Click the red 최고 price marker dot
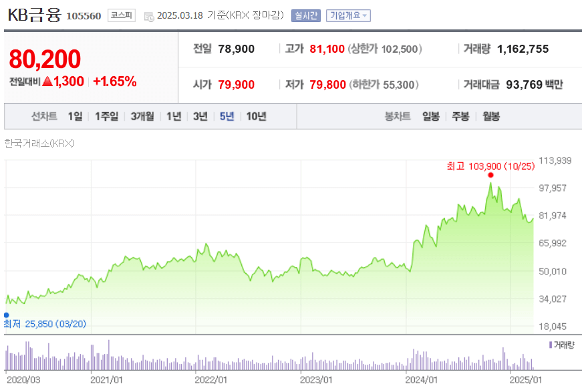582x392 pixels. pos(490,174)
